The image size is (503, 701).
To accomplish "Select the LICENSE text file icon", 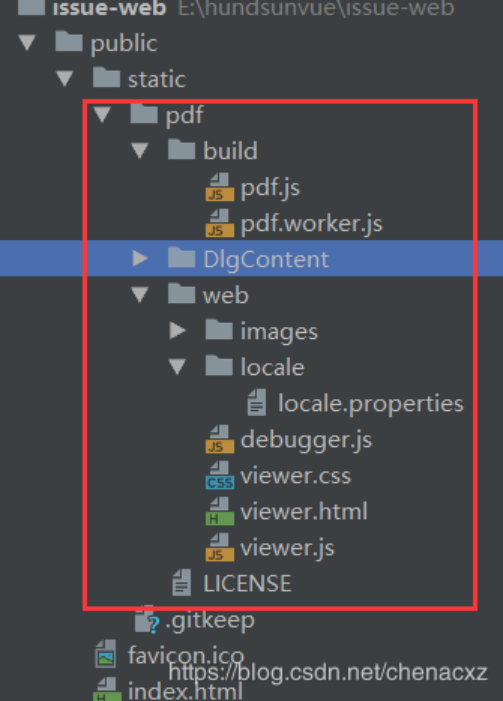I will 182,583.
